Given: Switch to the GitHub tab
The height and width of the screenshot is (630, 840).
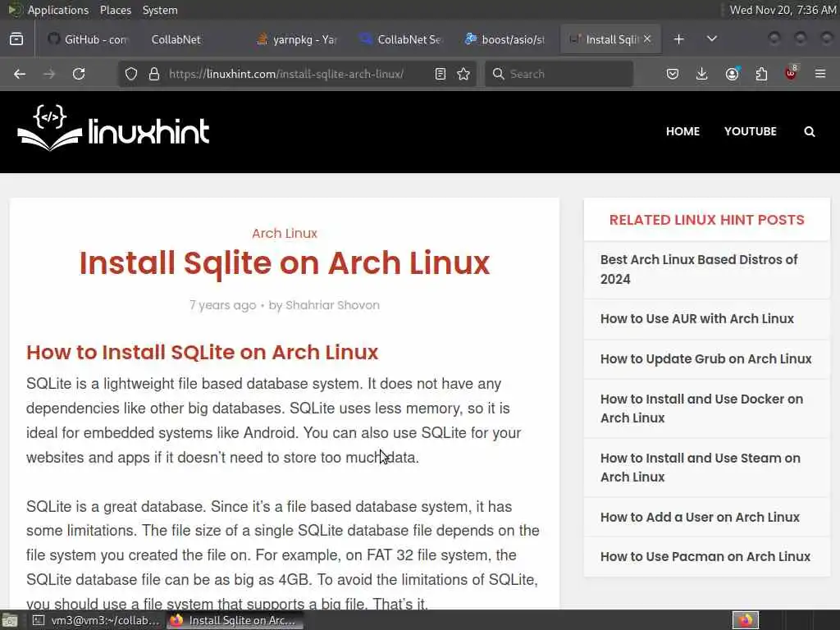Looking at the screenshot, I should click(87, 39).
